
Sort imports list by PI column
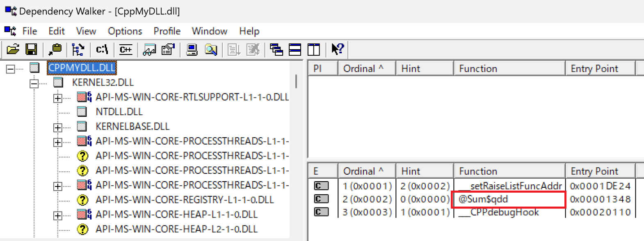pyautogui.click(x=323, y=68)
